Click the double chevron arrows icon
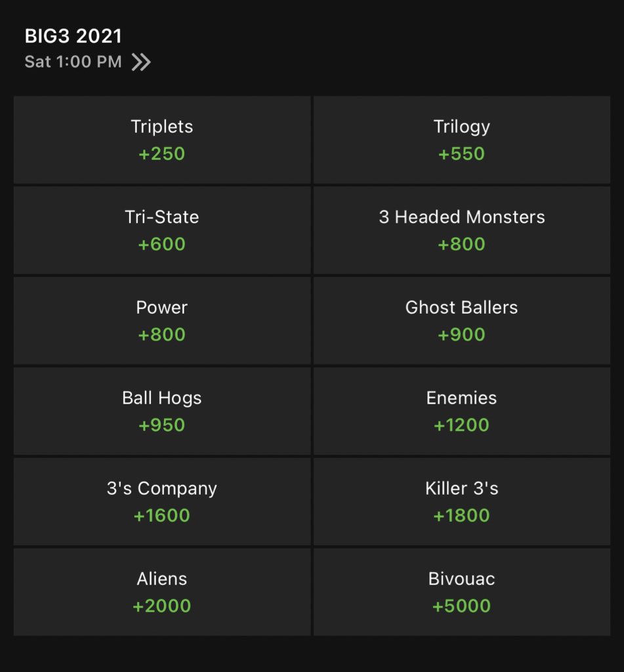Image resolution: width=624 pixels, height=672 pixels. pyautogui.click(x=141, y=62)
